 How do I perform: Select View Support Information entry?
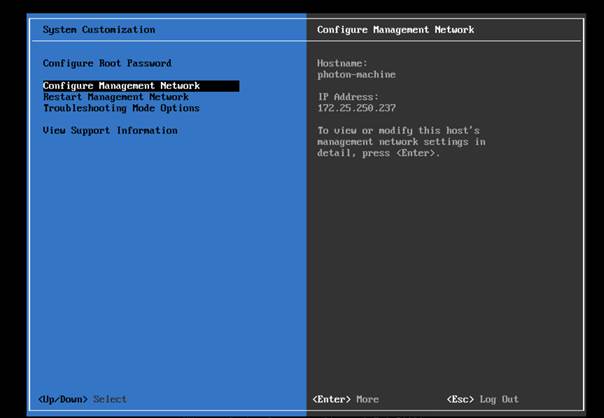[x=110, y=131]
